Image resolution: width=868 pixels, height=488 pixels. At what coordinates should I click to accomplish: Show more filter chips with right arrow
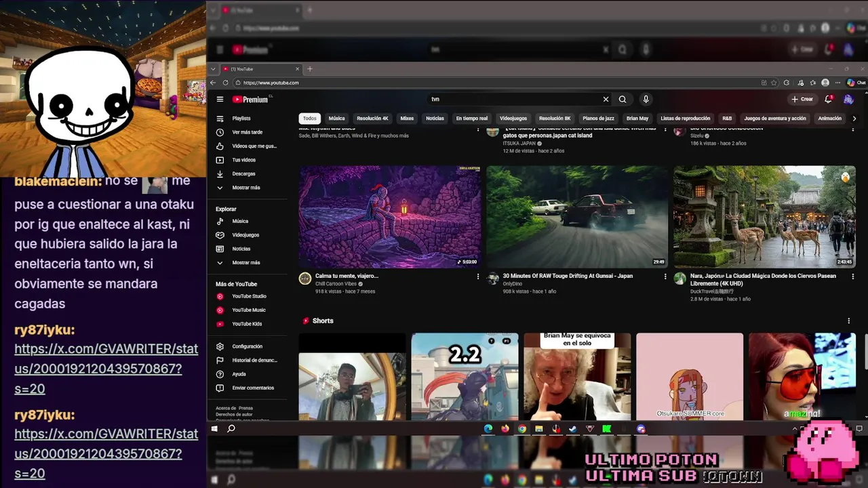(854, 119)
